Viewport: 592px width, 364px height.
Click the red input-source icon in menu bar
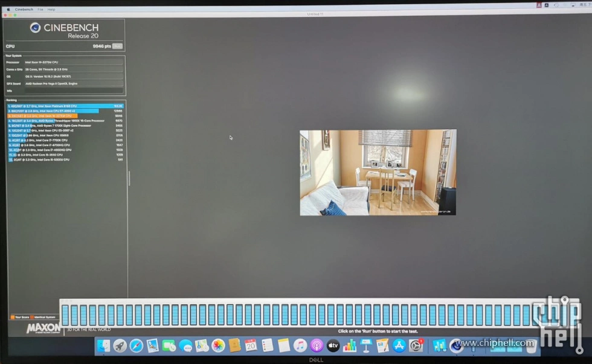[x=539, y=5]
